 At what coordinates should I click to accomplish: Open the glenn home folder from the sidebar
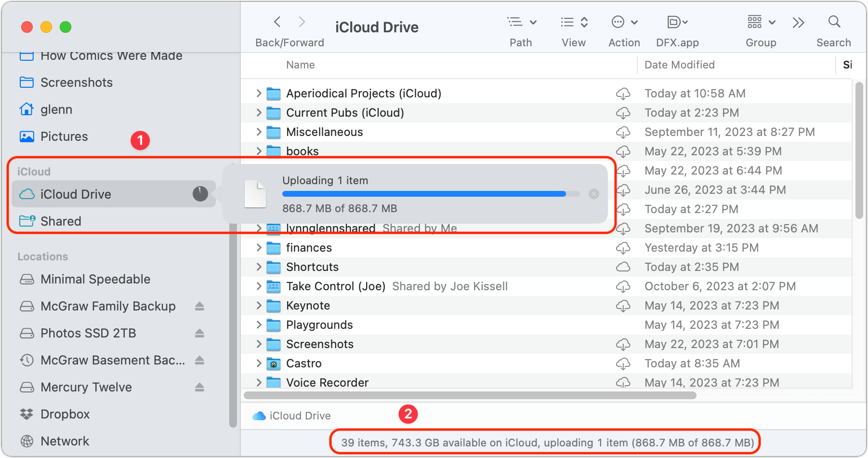click(56, 109)
